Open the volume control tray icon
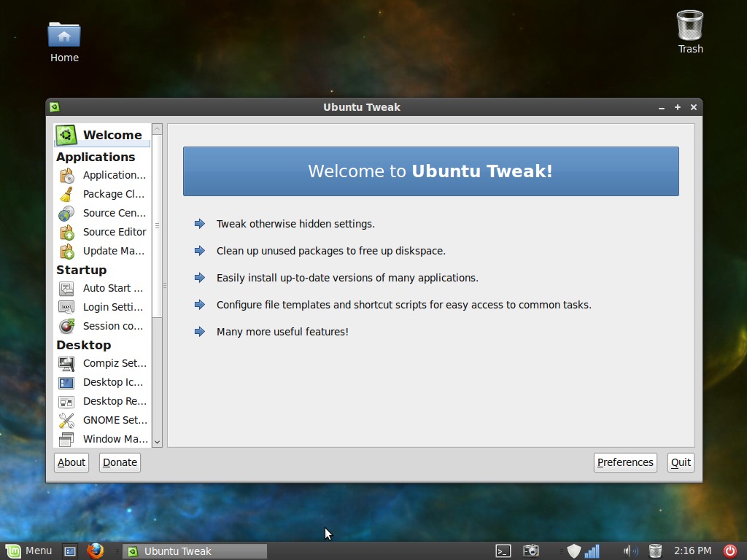Image resolution: width=747 pixels, height=560 pixels. pos(630,551)
